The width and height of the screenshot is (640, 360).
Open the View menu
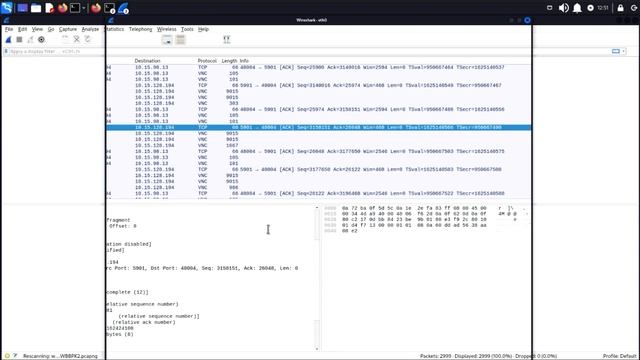37,29
